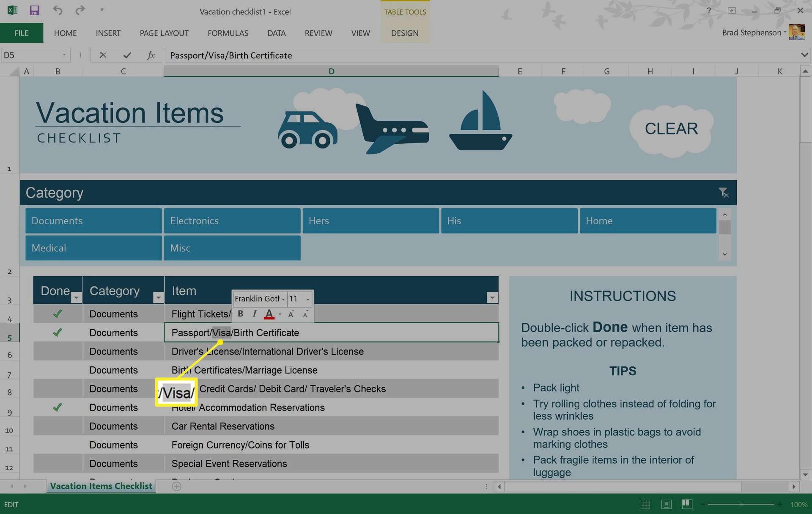Click the Save icon in quick access toolbar
Viewport: 812px width, 514px height.
point(34,11)
